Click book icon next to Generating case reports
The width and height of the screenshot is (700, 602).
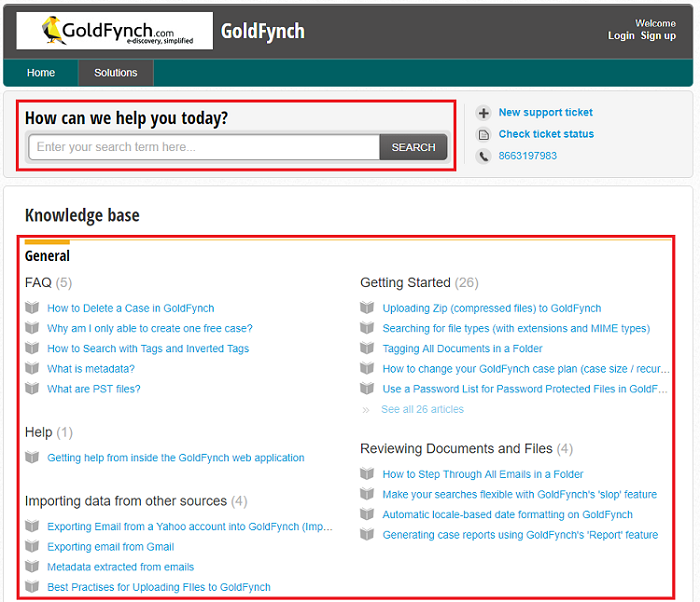[367, 534]
